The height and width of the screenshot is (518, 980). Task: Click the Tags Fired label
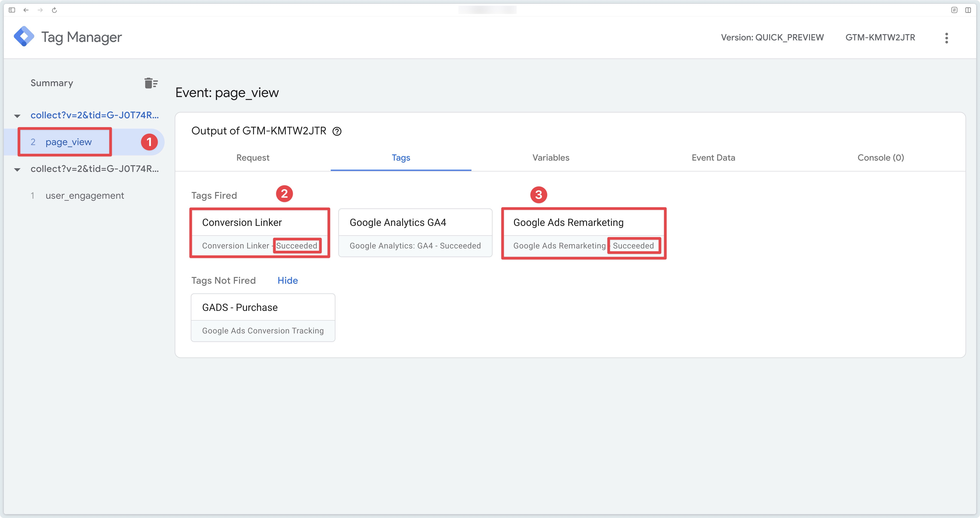(214, 196)
